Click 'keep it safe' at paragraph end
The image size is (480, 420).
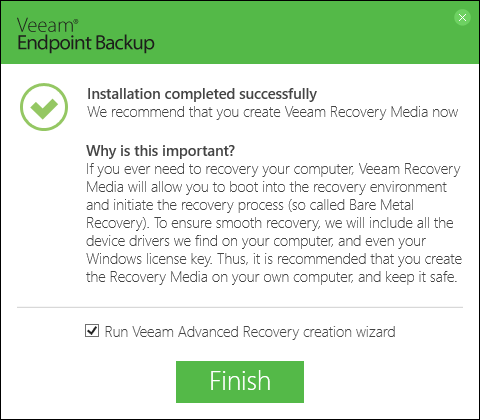point(421,277)
